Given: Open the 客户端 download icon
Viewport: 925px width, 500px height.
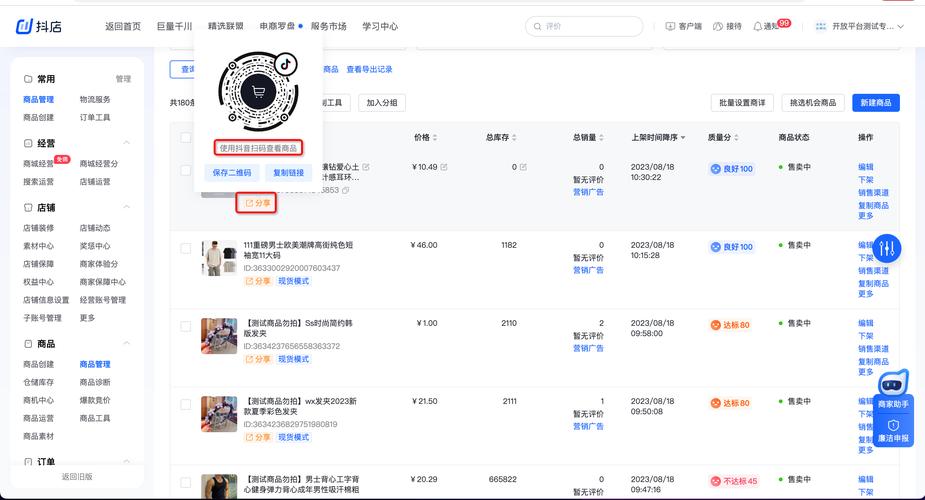Looking at the screenshot, I should click(x=670, y=27).
